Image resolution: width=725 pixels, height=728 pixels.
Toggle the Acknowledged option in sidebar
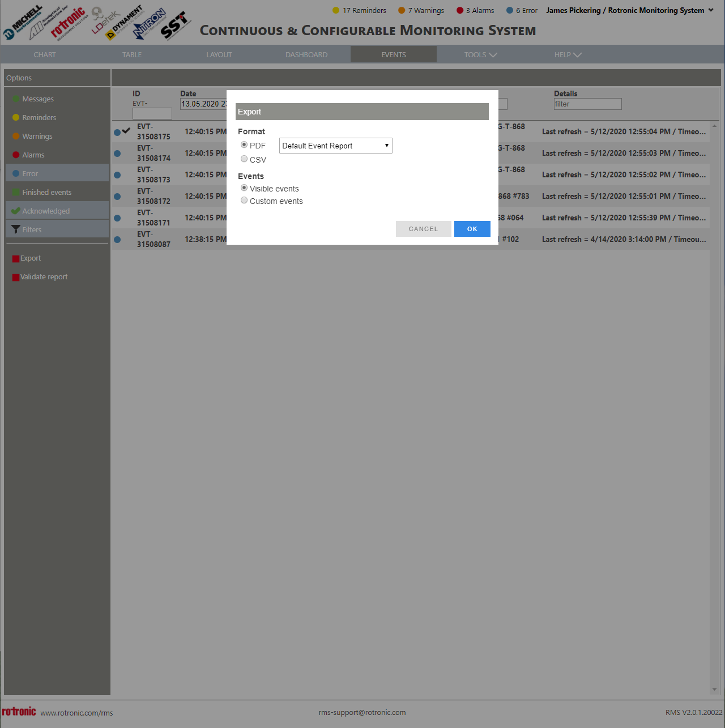(57, 211)
